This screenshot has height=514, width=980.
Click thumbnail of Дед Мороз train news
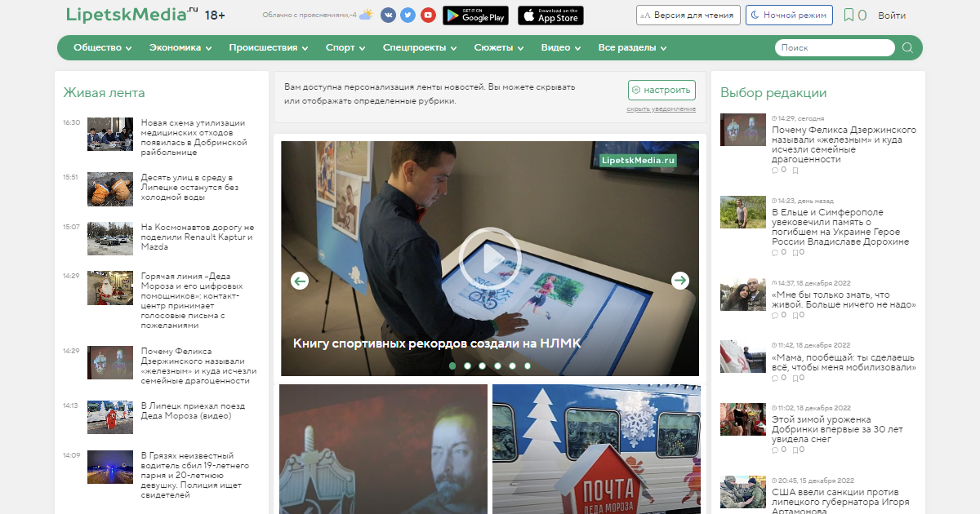[110, 417]
